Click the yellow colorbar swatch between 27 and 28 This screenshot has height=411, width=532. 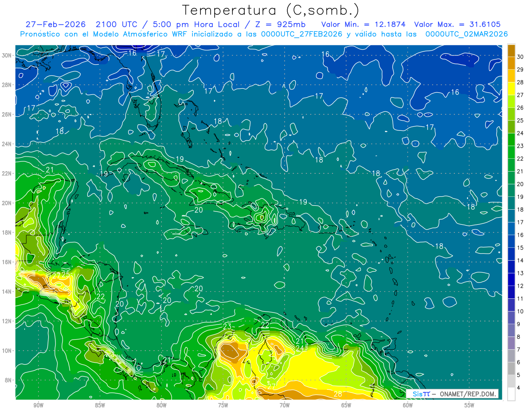click(512, 89)
